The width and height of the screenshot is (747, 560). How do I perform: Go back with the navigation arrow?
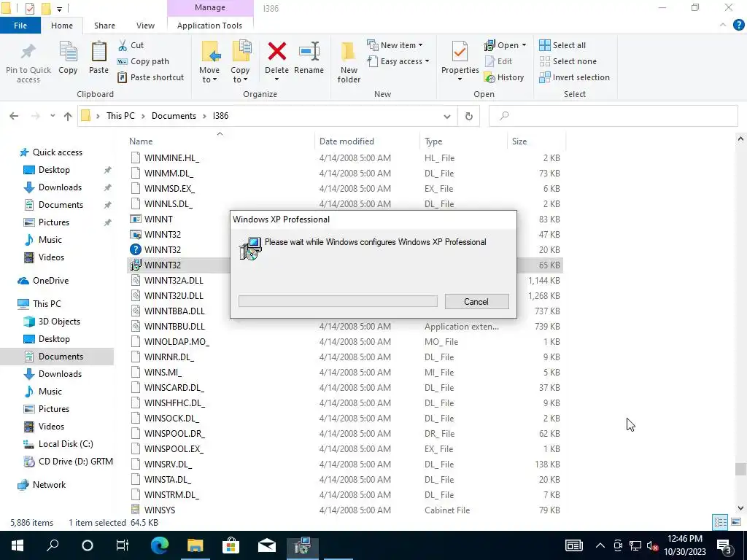point(14,116)
